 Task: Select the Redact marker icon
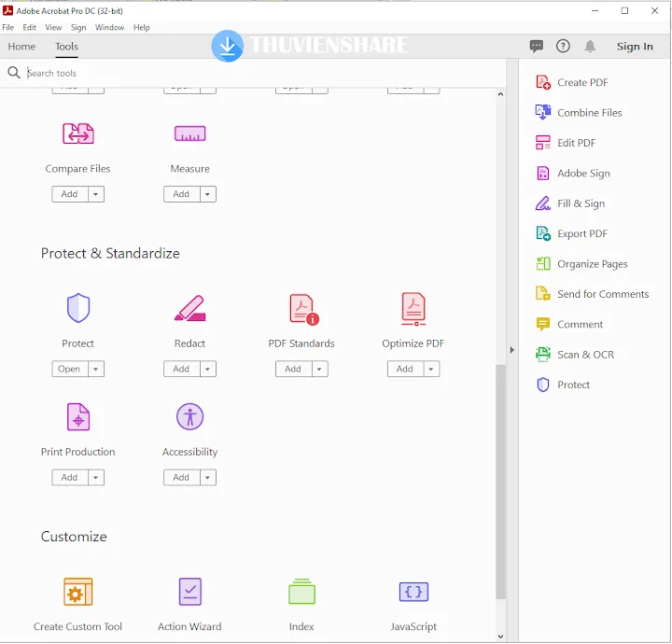[189, 308]
